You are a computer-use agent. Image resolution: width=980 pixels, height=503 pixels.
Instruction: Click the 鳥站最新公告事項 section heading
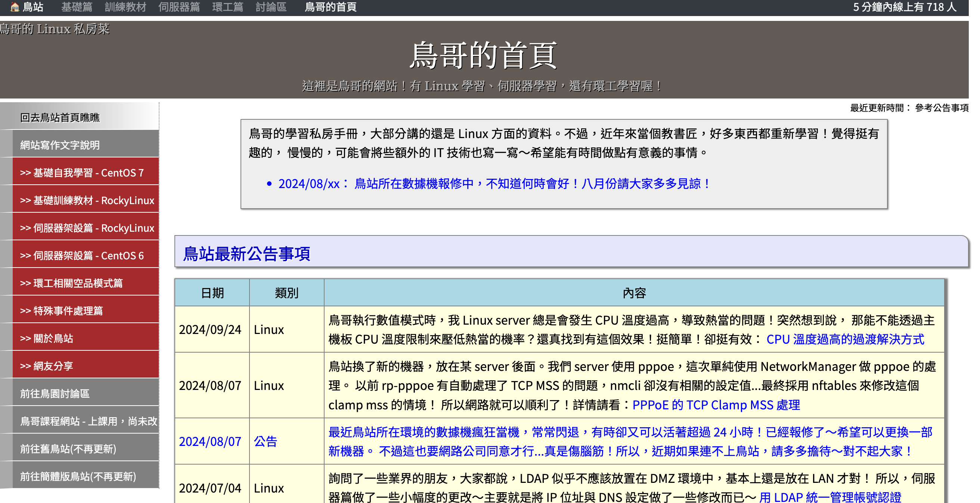(246, 254)
